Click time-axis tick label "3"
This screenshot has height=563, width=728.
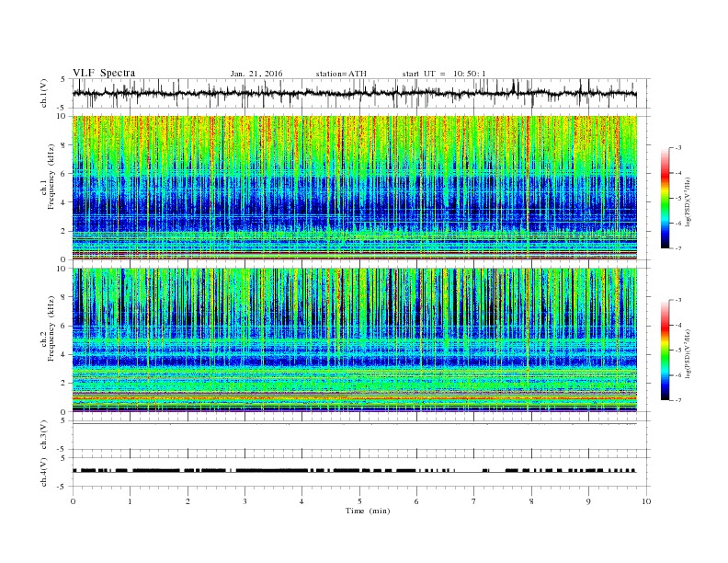coord(245,501)
